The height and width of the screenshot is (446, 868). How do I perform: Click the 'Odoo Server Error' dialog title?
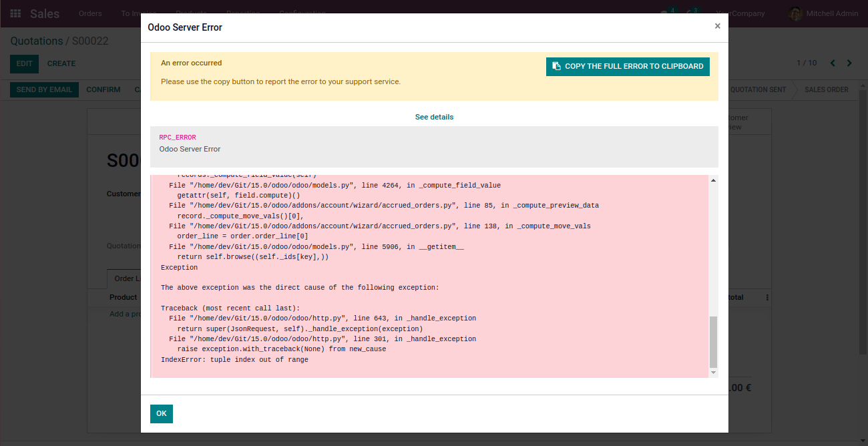coord(185,27)
